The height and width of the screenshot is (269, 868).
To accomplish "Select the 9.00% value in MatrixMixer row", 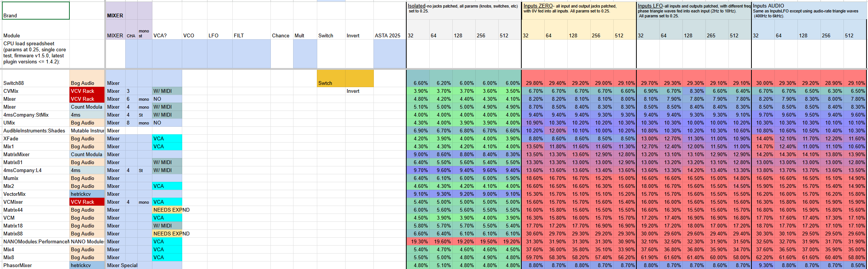I will tap(418, 154).
